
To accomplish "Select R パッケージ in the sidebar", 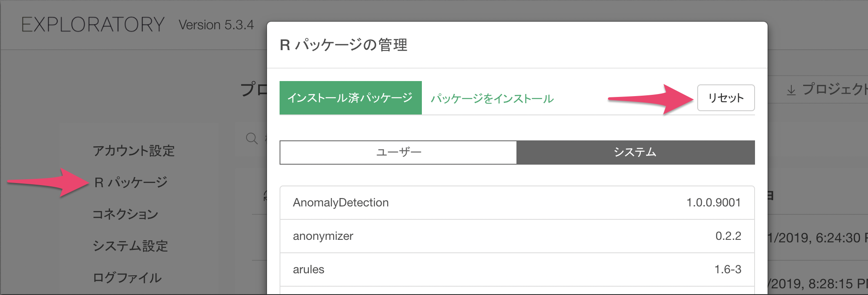I will coord(131,182).
